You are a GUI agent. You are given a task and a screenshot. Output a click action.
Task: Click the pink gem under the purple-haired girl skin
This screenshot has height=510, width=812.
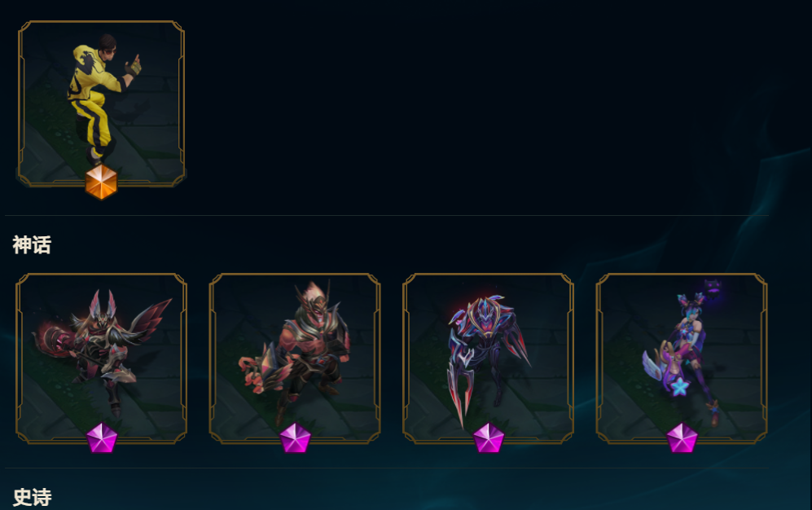682,438
